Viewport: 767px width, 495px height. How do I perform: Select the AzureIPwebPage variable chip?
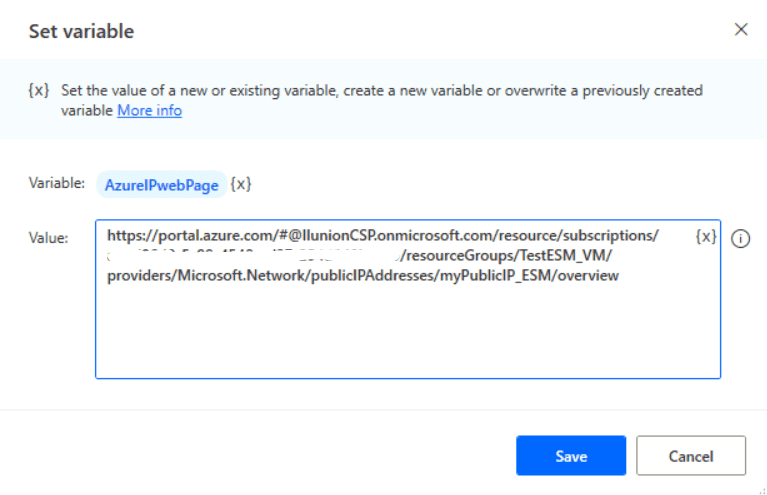[x=161, y=185]
